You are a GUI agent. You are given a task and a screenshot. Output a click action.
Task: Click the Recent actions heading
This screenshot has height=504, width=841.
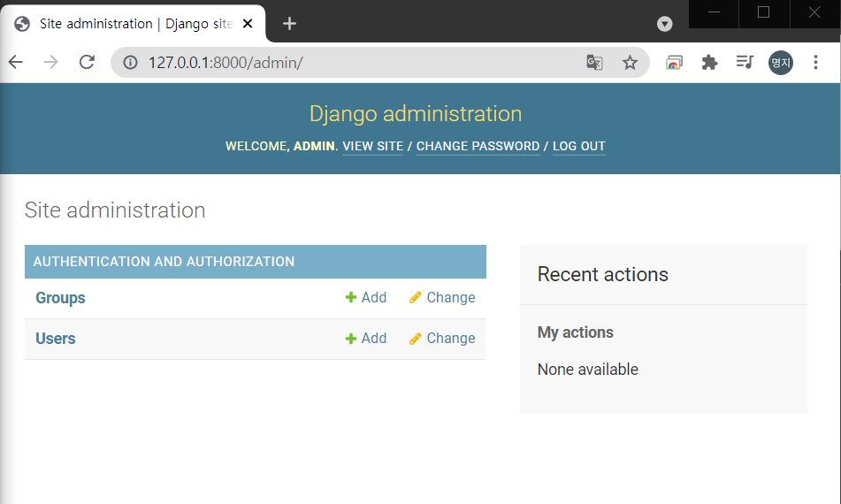coord(603,274)
